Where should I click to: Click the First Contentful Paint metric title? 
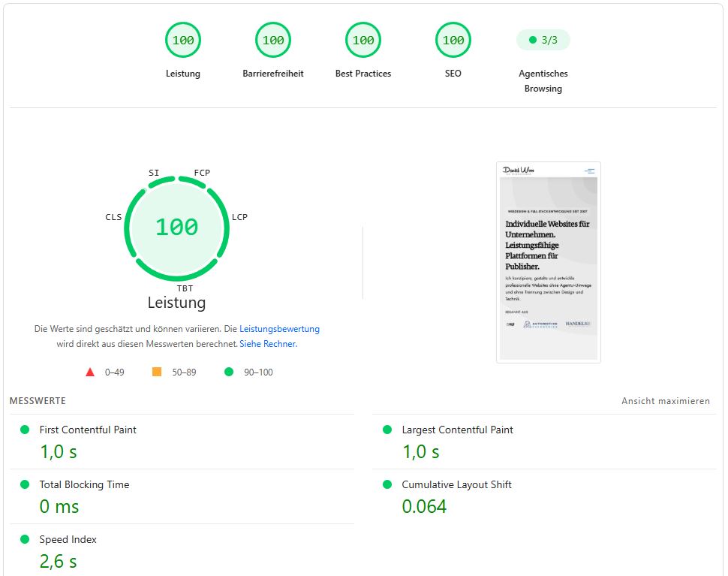click(88, 430)
